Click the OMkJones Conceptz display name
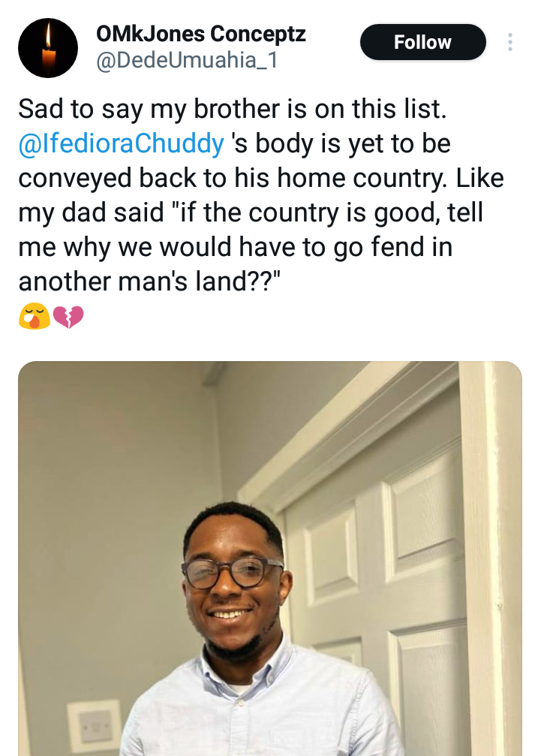The height and width of the screenshot is (756, 535). pos(201,34)
